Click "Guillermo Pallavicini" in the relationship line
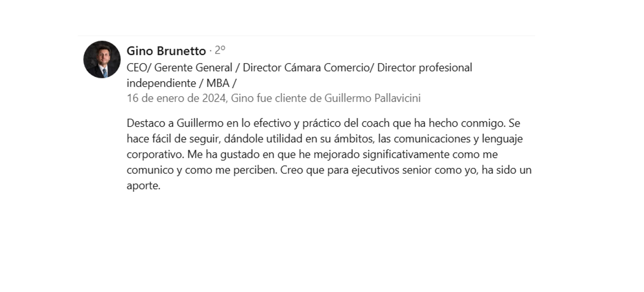This screenshot has width=644, height=292. click(x=373, y=98)
